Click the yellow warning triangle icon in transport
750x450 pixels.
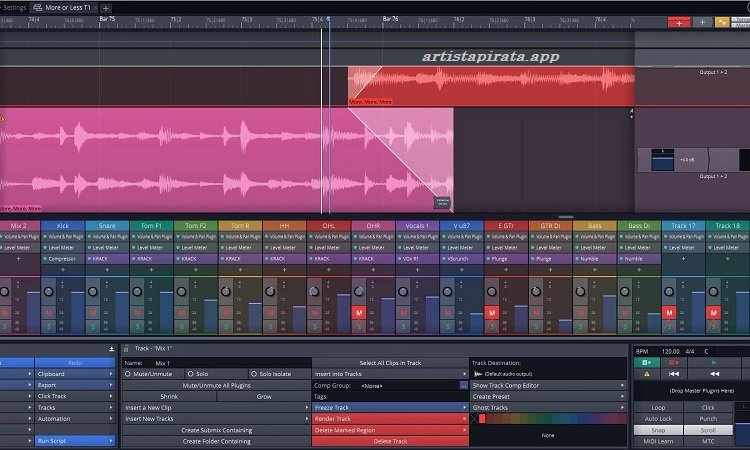pyautogui.click(x=647, y=374)
